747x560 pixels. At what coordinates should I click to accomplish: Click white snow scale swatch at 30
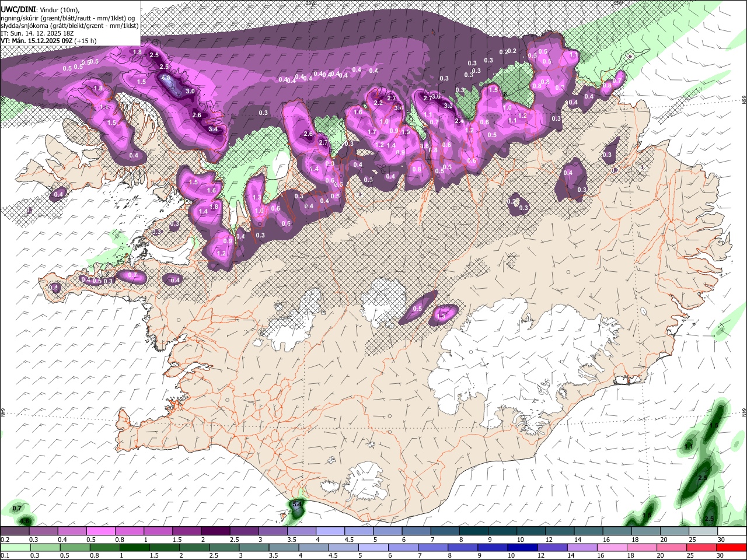click(x=732, y=531)
